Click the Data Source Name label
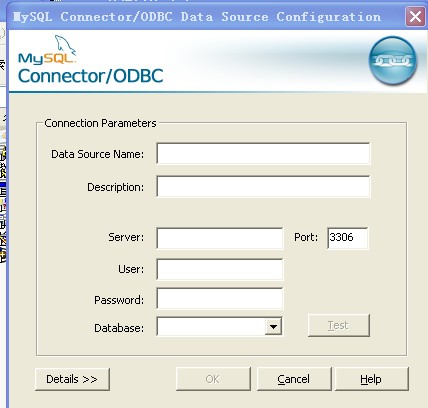428x408 pixels. [x=97, y=154]
